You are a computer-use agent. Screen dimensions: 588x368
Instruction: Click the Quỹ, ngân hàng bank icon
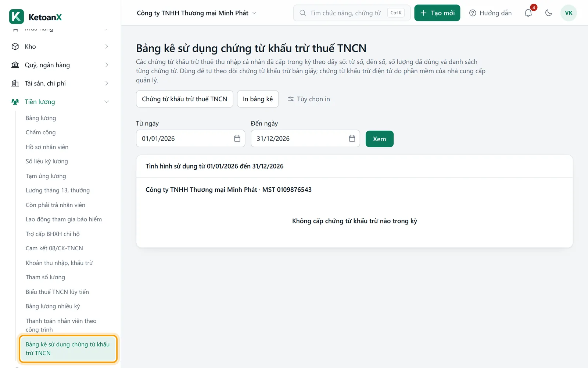point(15,65)
